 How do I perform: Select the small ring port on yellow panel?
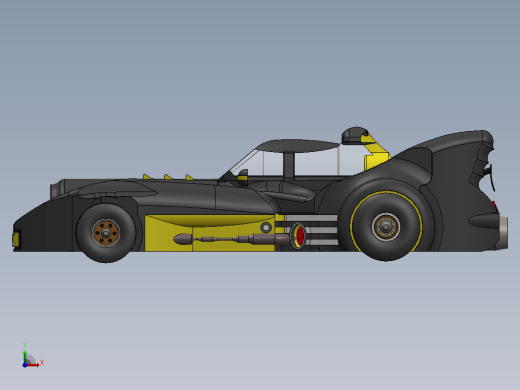point(266,228)
